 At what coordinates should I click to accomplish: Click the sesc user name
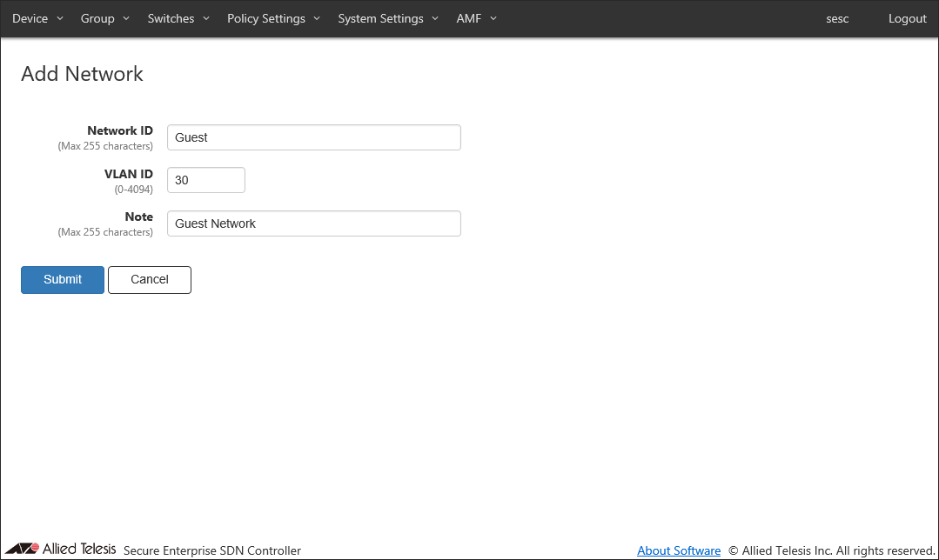click(x=837, y=19)
